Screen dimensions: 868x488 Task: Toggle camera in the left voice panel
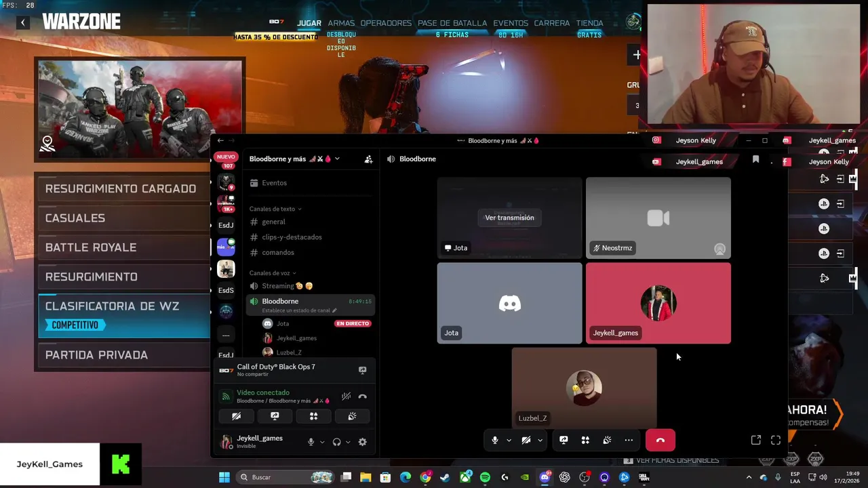tap(236, 416)
